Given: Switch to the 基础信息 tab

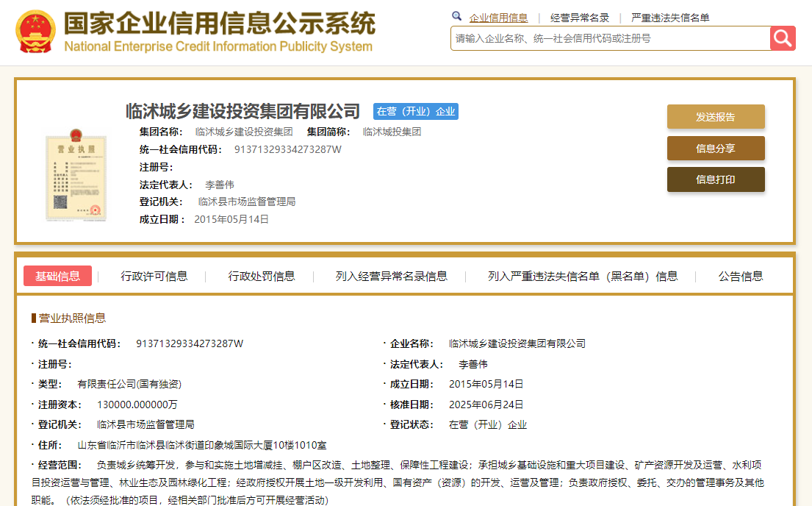Looking at the screenshot, I should (58, 276).
